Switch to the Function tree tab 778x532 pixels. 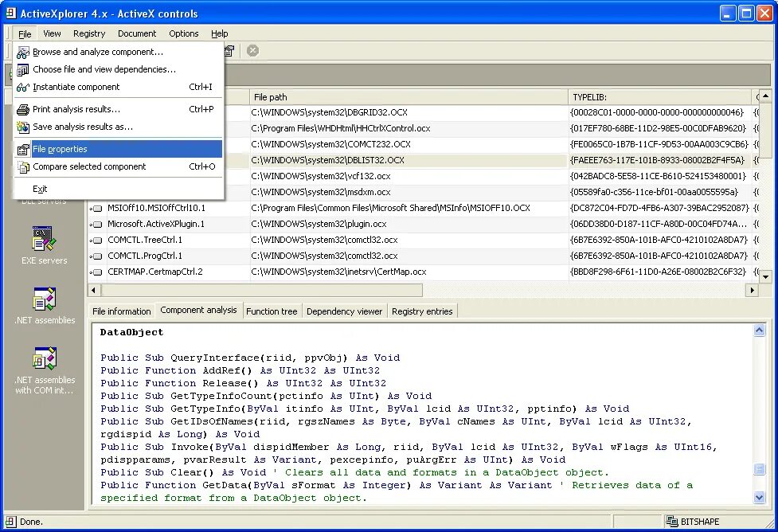tap(272, 311)
